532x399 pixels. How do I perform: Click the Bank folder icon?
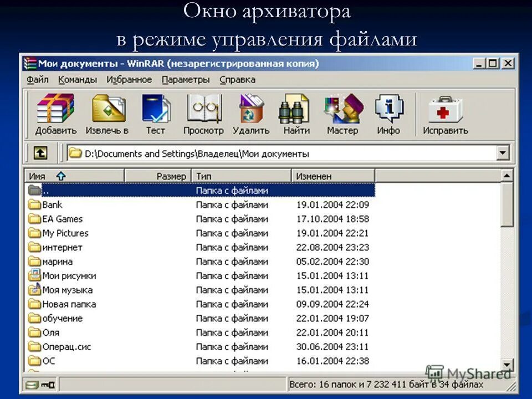34,204
